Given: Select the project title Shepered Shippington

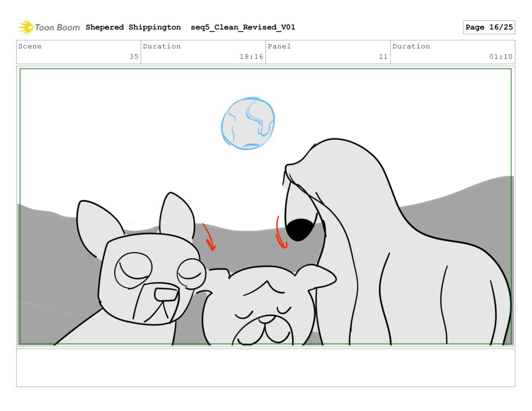Looking at the screenshot, I should click(x=133, y=28).
